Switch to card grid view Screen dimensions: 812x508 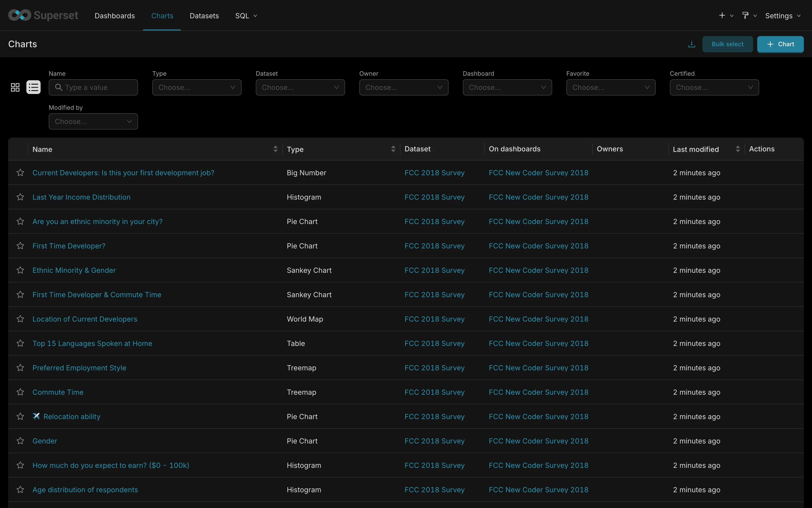pyautogui.click(x=15, y=87)
